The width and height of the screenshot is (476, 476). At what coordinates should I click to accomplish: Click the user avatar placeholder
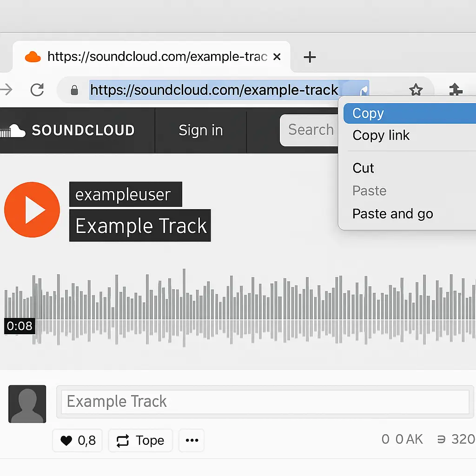coord(27,404)
